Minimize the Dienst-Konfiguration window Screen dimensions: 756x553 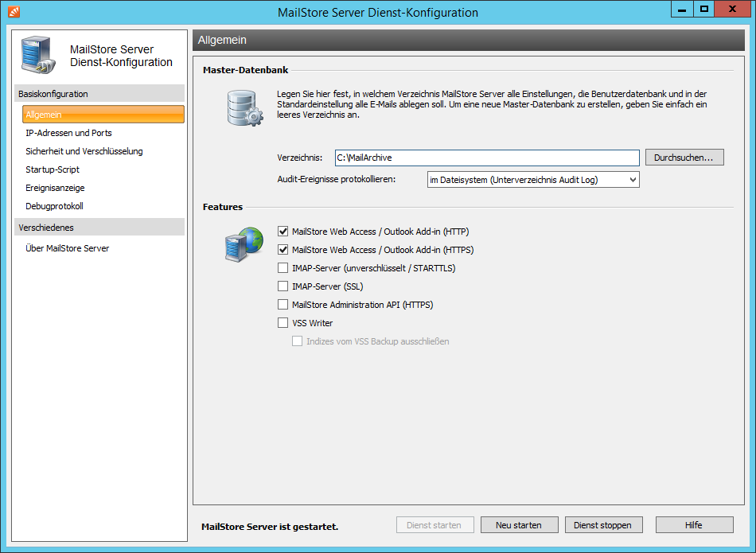[x=682, y=10]
